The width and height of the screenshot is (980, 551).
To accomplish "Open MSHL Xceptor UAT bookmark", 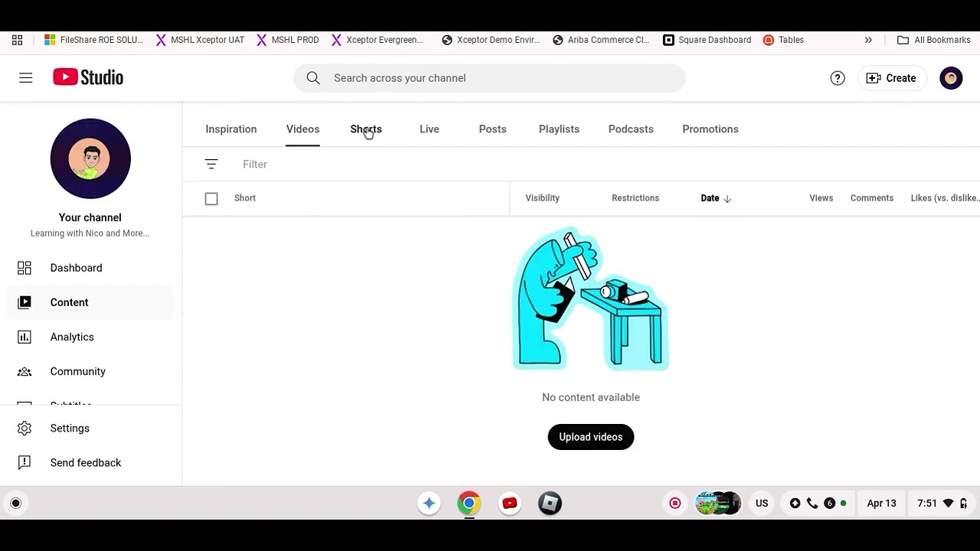I will tap(200, 40).
